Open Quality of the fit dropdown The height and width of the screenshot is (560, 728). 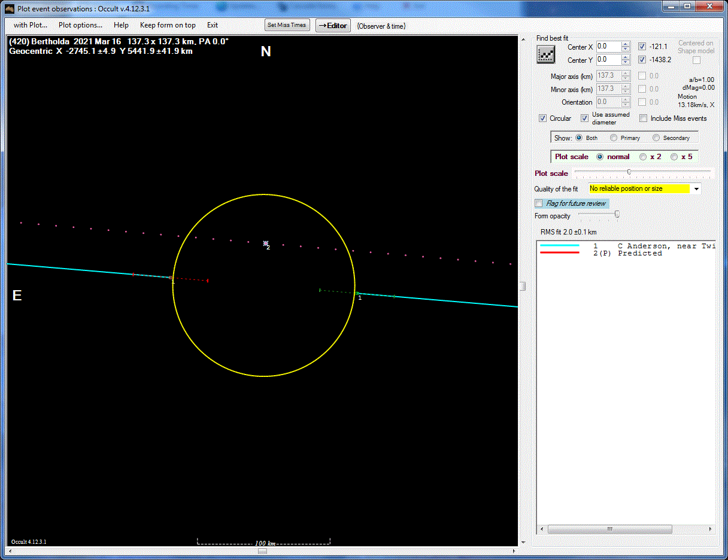[696, 189]
